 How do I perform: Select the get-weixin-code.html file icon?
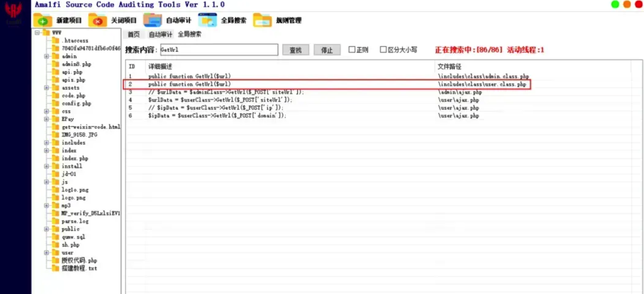click(x=56, y=127)
